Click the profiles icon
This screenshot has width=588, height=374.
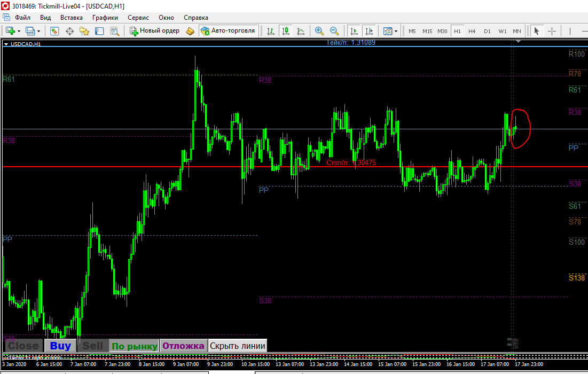pyautogui.click(x=30, y=31)
